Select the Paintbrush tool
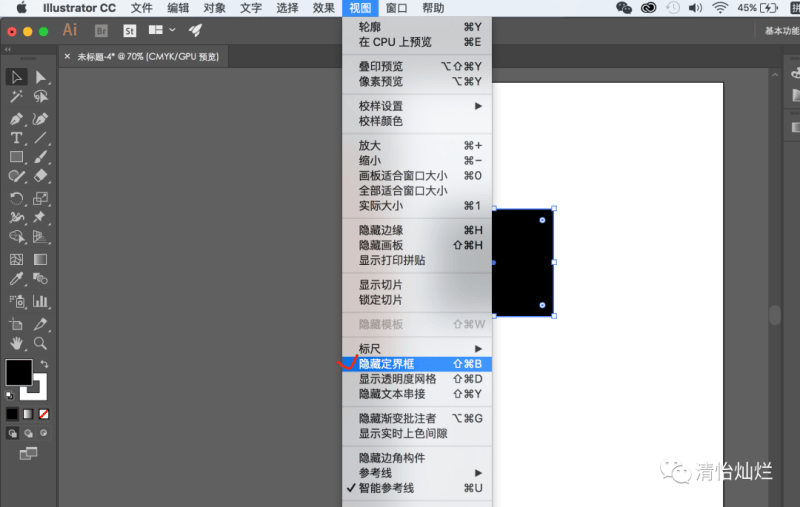Image resolution: width=800 pixels, height=507 pixels. tap(40, 157)
